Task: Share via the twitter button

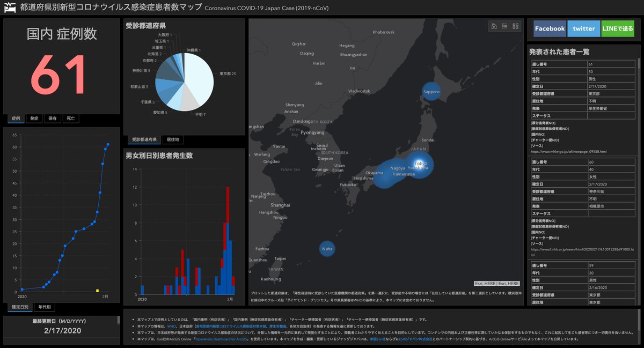Action: (584, 28)
